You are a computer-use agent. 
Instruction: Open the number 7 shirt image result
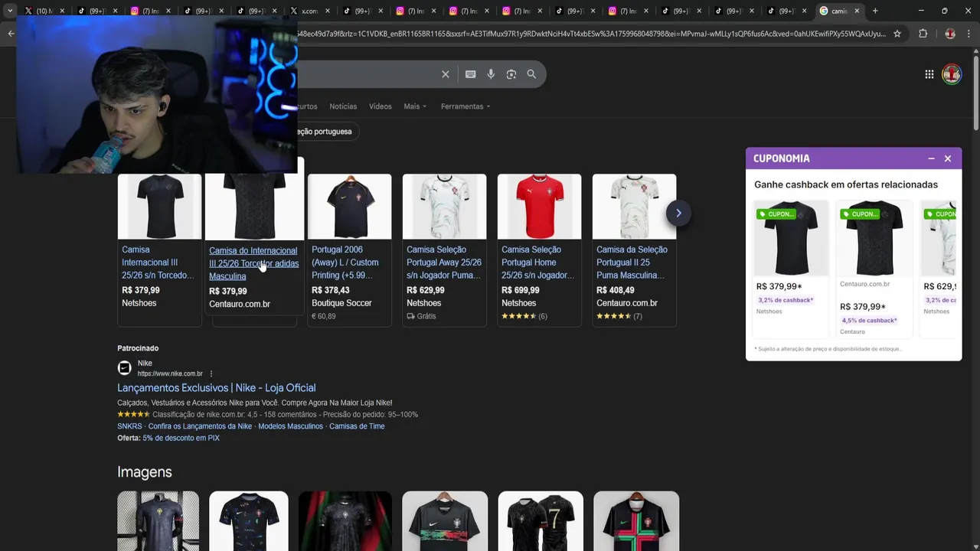click(x=541, y=521)
